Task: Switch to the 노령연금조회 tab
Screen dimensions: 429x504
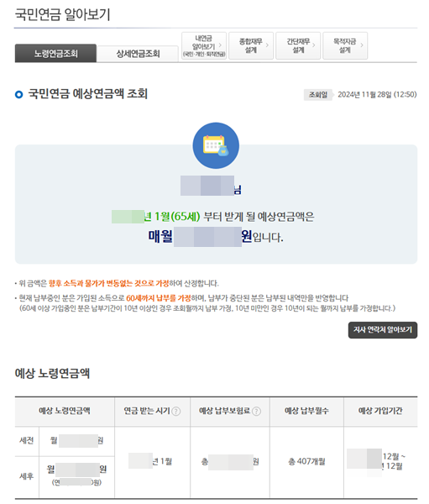Action: (55, 53)
